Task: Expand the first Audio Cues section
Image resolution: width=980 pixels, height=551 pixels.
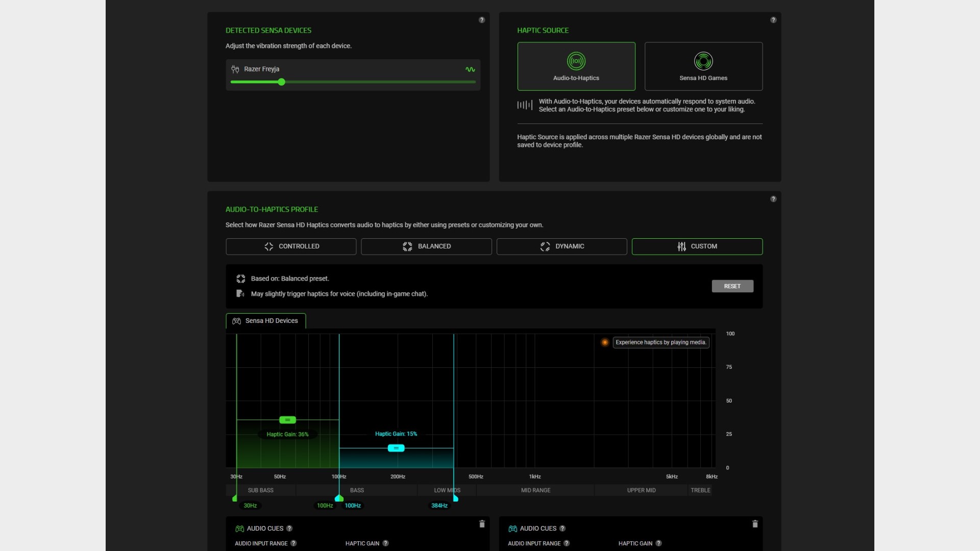Action: pos(265,528)
